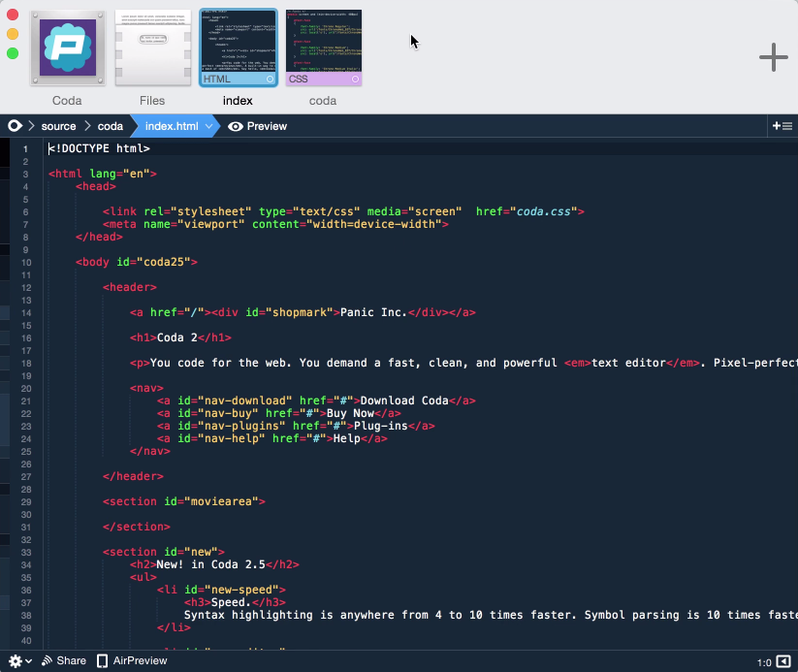
Task: Click the DOCTYPE html line
Action: point(99,148)
